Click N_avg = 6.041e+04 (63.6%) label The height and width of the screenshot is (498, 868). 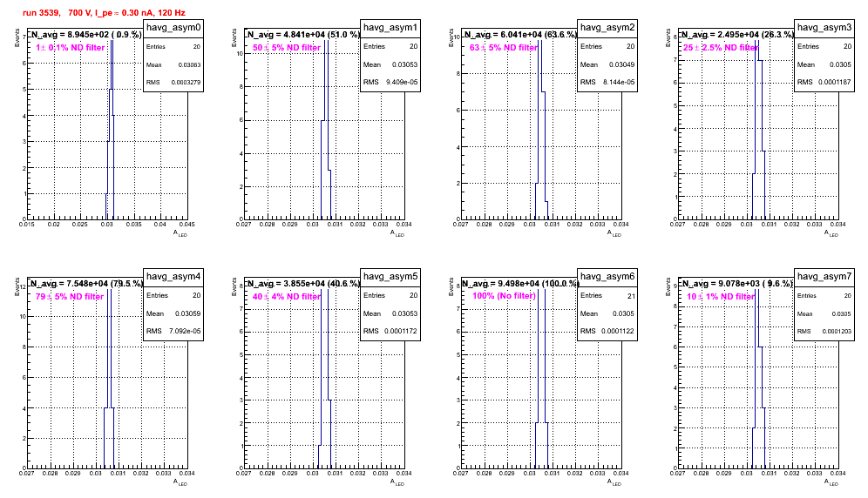point(520,34)
